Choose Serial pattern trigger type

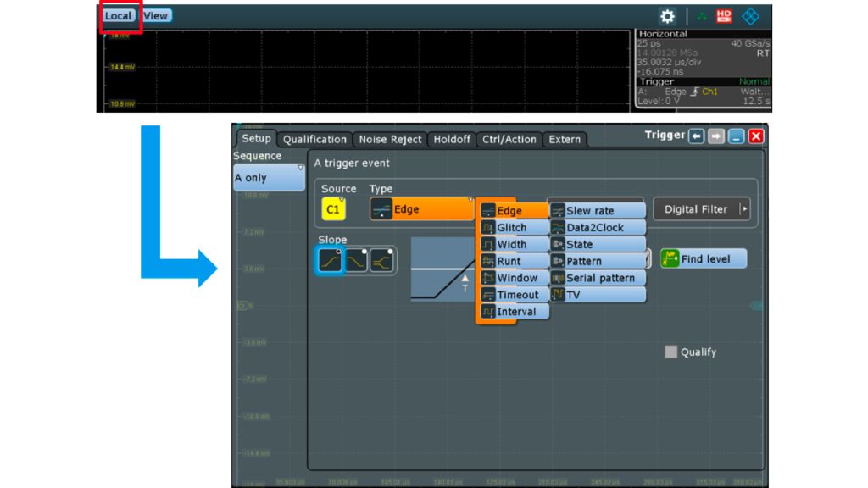coord(598,278)
